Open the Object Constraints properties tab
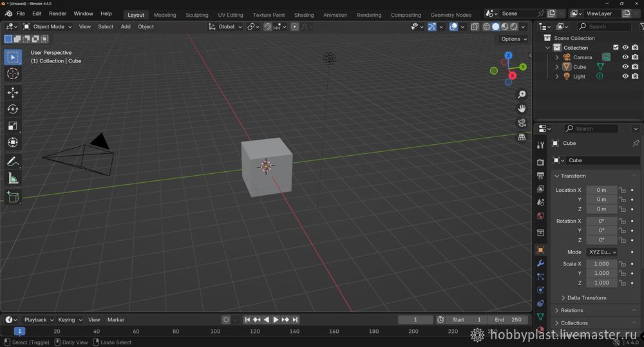The width and height of the screenshot is (644, 347). pyautogui.click(x=540, y=303)
